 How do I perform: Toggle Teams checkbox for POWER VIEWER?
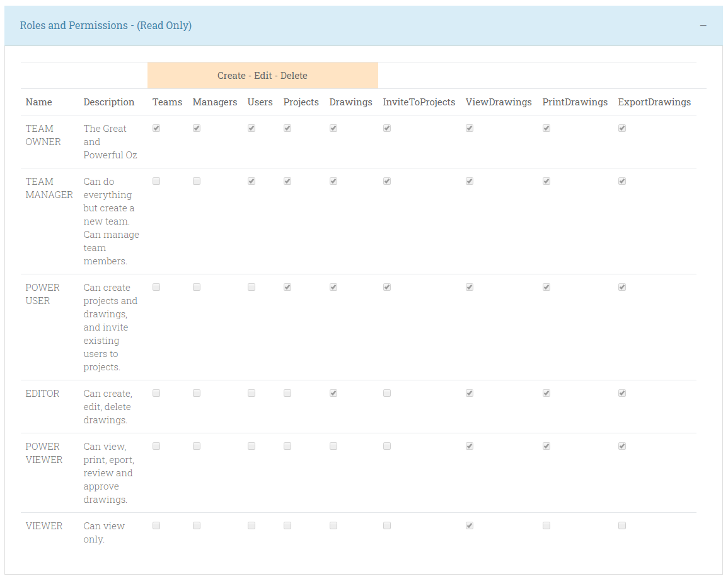(x=156, y=446)
